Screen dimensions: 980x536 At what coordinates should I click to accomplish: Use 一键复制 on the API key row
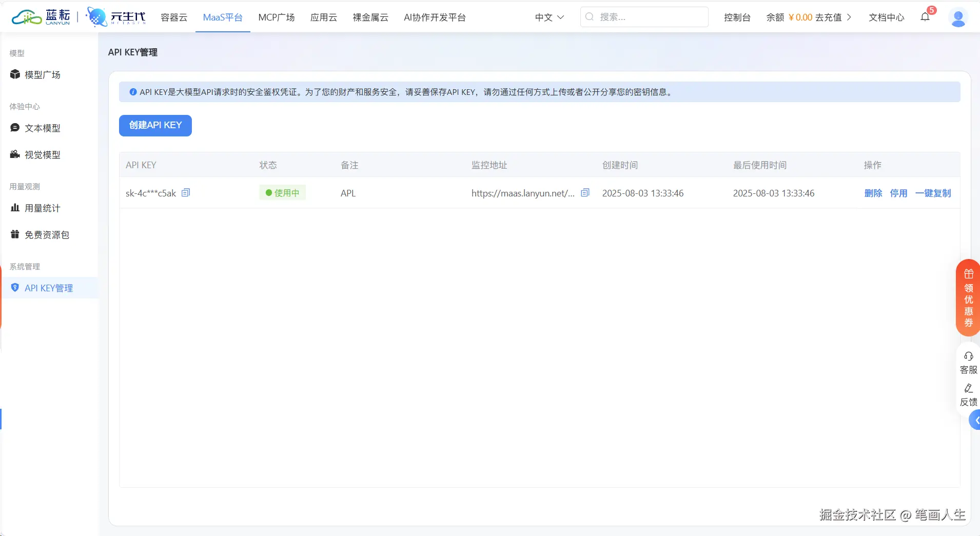pyautogui.click(x=933, y=193)
